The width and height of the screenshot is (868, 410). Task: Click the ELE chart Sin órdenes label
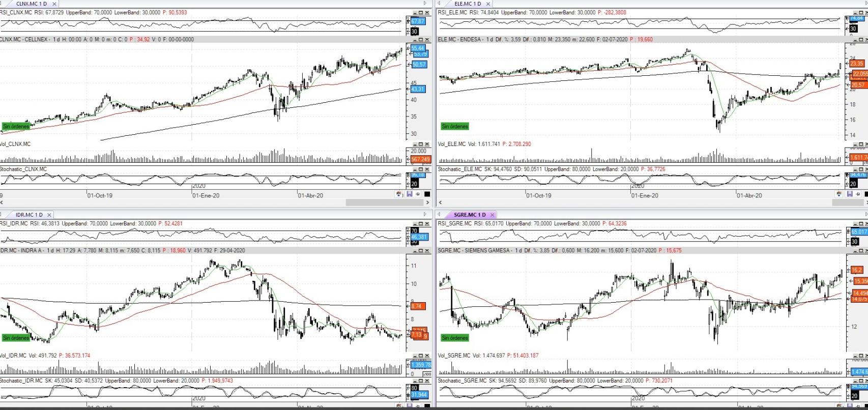point(455,126)
